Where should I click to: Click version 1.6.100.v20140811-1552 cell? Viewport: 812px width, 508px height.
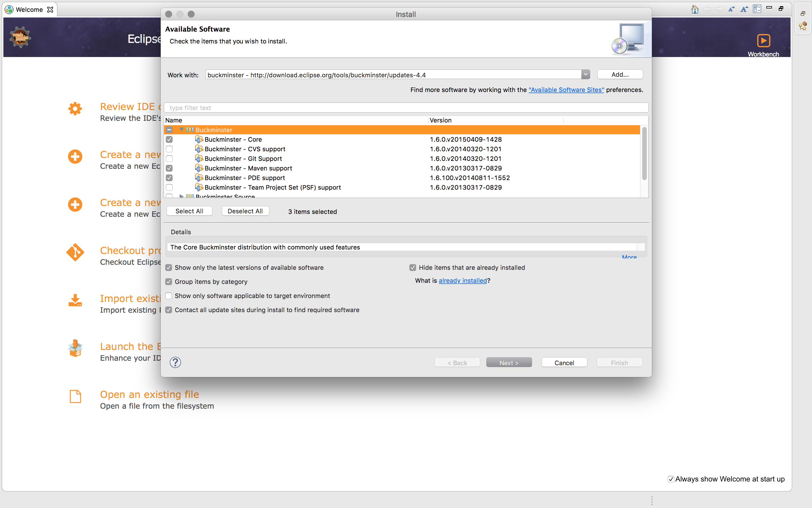click(470, 178)
